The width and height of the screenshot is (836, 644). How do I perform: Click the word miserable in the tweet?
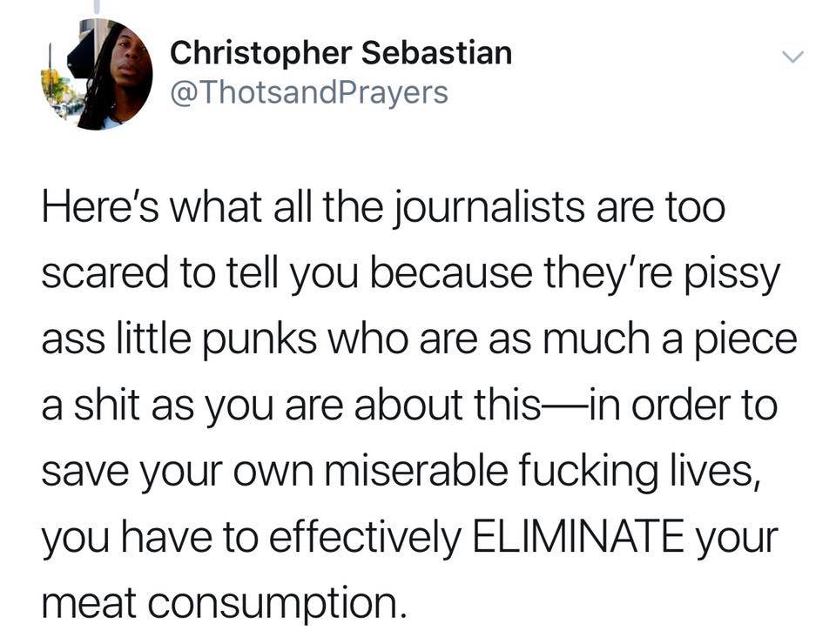(x=409, y=473)
